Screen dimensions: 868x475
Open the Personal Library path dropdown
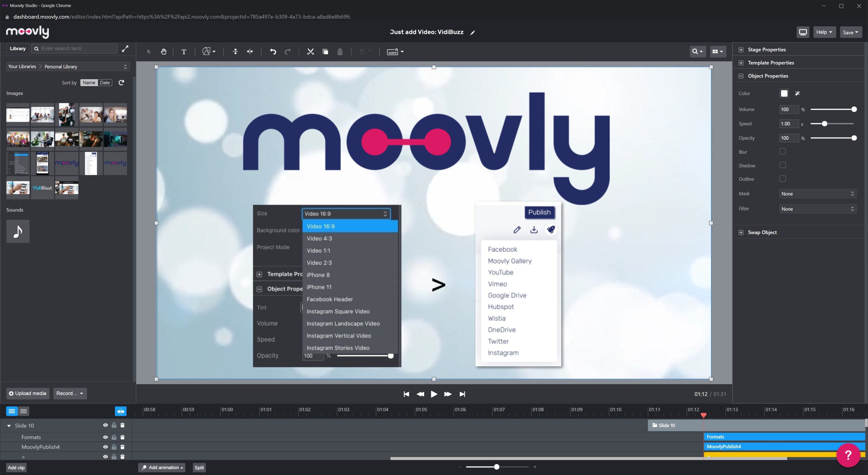(68, 66)
